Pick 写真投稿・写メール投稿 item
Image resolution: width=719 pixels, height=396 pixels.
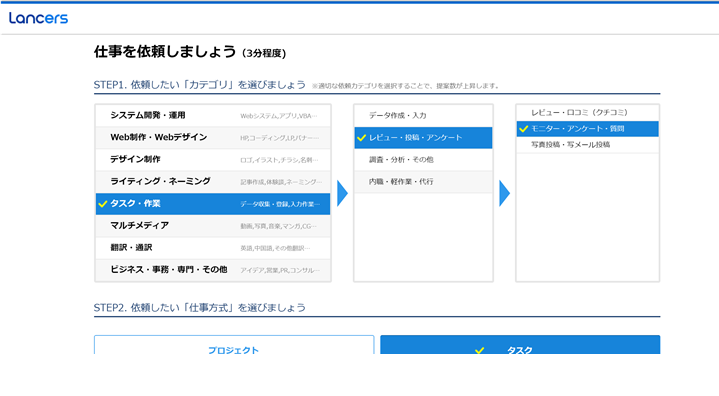point(587,145)
